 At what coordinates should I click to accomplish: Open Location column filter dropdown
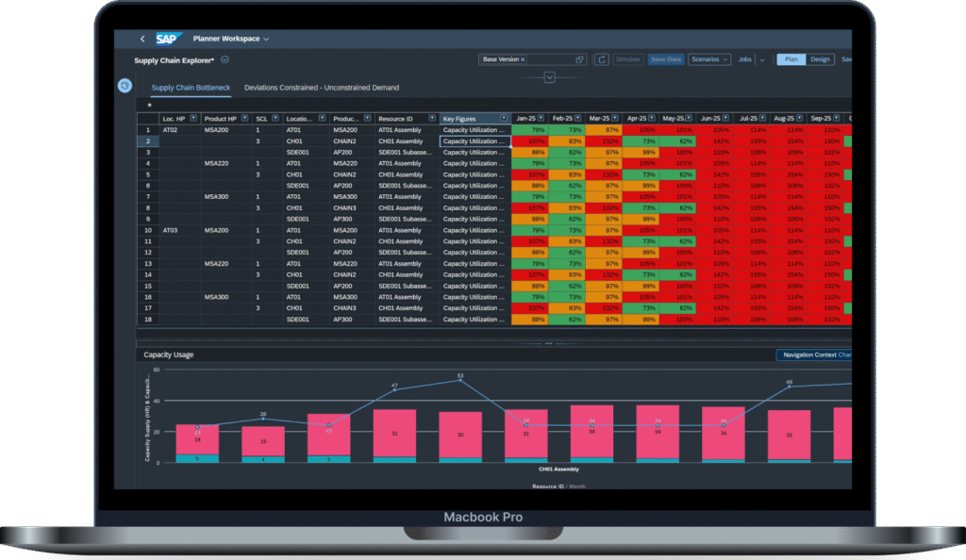pyautogui.click(x=323, y=118)
